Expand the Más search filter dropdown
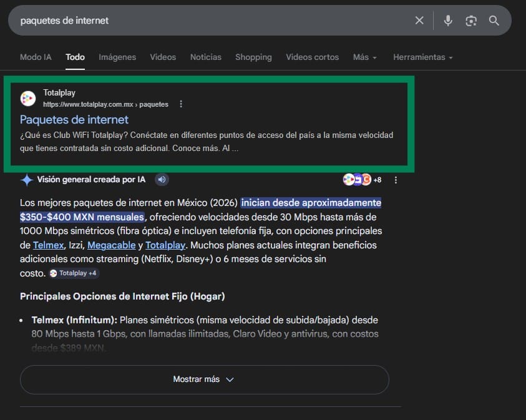Viewport: 526px width, 420px height. click(364, 57)
